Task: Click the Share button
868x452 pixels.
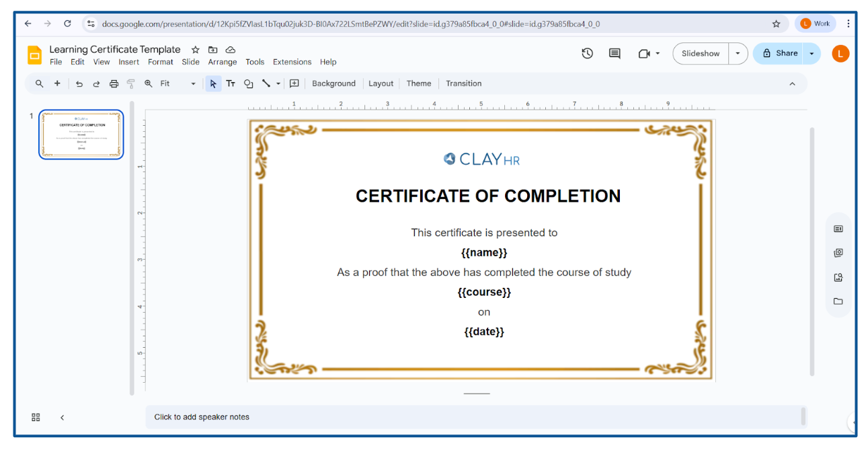Action: (779, 53)
